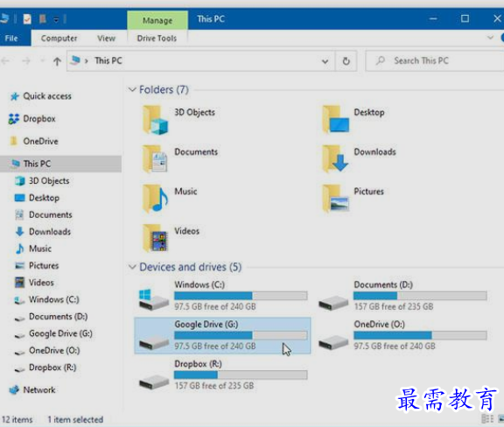Click the breadcrumb arrow before This PC

(x=86, y=60)
